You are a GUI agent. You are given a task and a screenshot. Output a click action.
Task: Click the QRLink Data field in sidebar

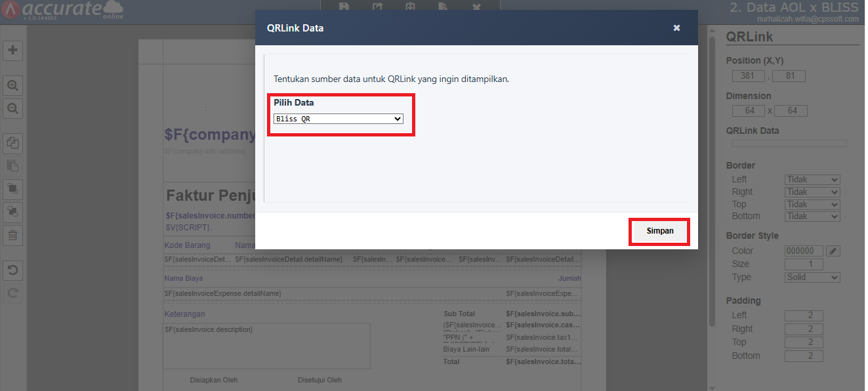789,143
